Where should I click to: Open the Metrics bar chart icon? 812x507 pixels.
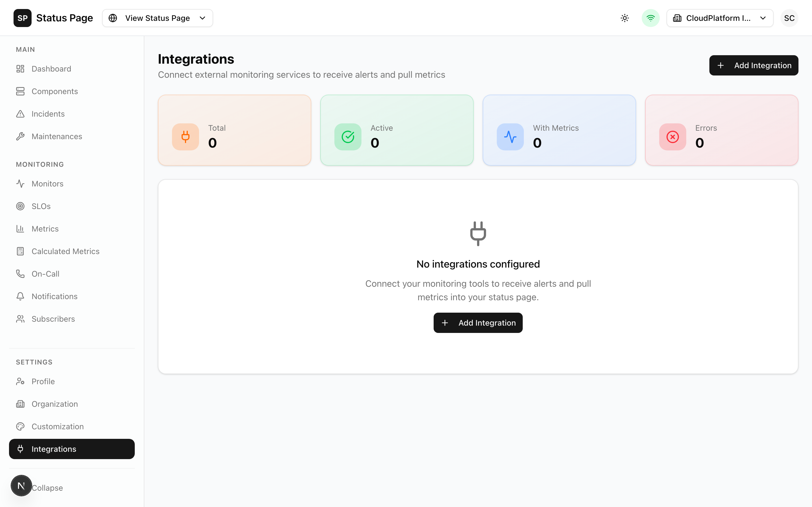click(20, 228)
